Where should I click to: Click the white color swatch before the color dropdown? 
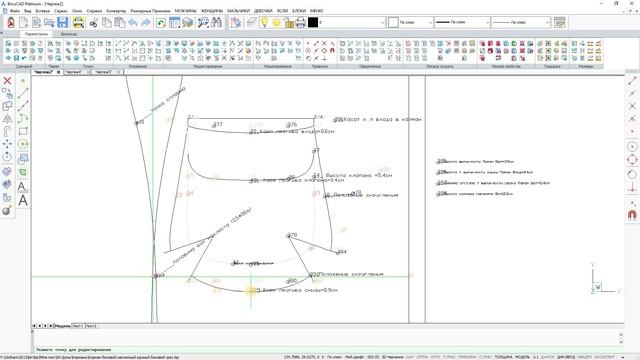click(x=393, y=22)
